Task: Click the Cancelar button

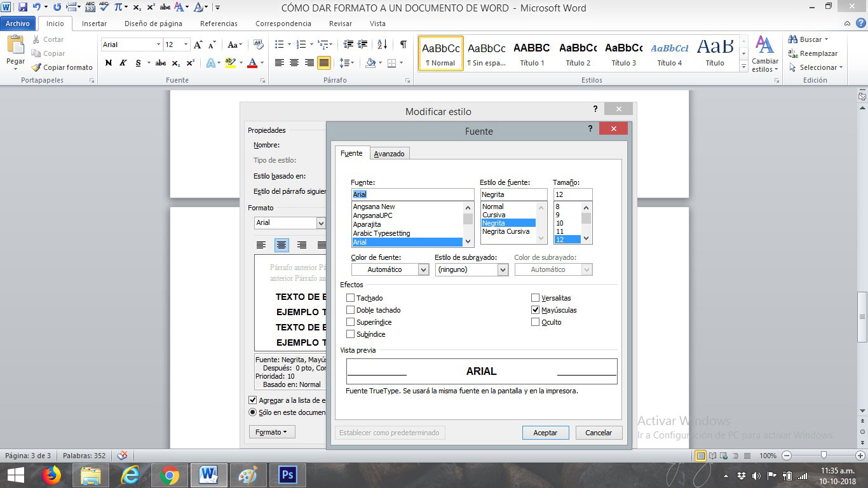Action: pyautogui.click(x=599, y=433)
